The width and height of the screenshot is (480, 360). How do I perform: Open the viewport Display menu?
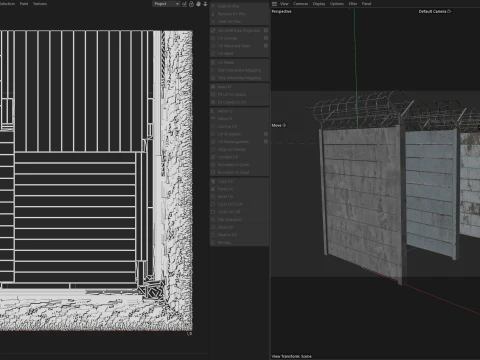319,4
